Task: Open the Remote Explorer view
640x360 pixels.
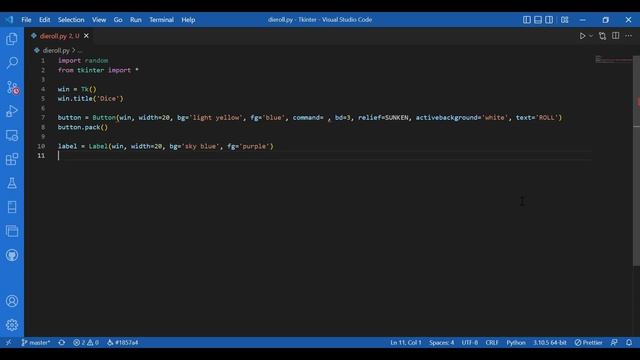Action: 12,135
